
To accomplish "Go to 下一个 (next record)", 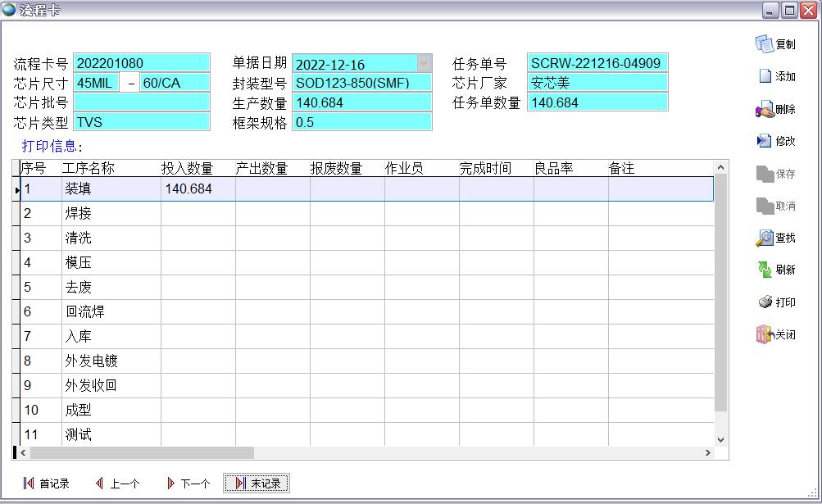I will 188,484.
